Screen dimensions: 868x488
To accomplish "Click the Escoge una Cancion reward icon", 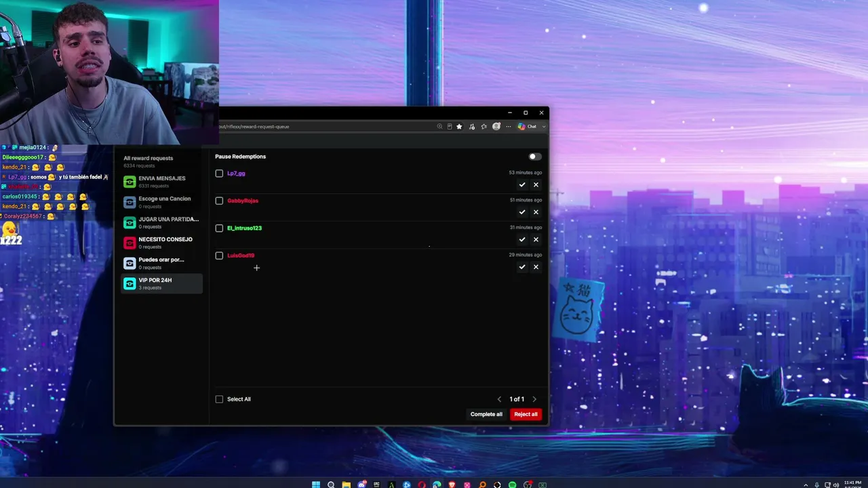I will pos(130,202).
